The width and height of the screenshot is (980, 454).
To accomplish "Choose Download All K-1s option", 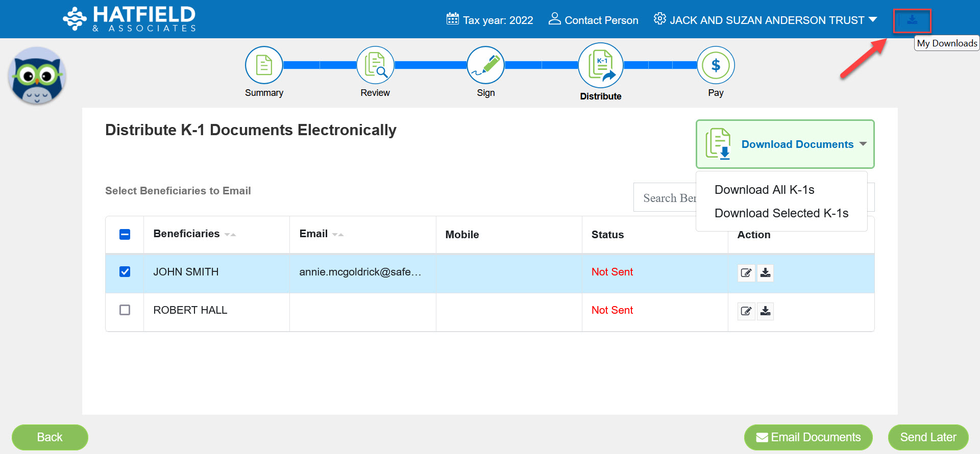I will coord(764,190).
